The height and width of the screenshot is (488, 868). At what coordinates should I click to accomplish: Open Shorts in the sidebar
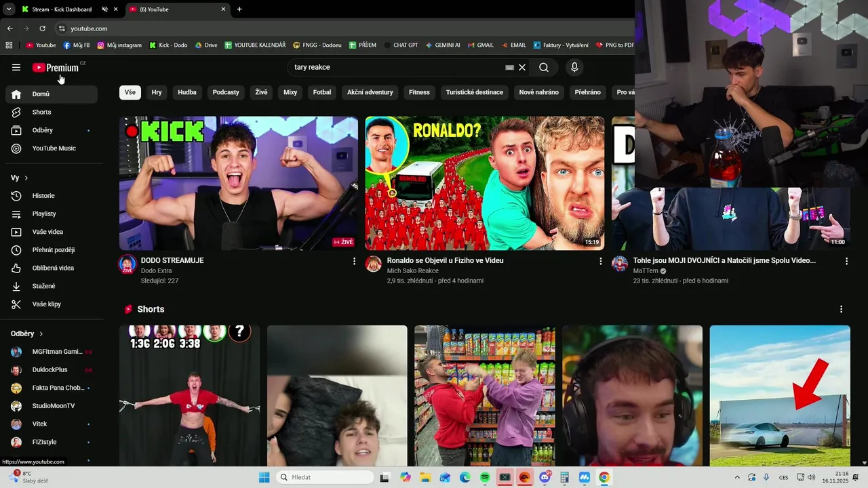pos(52,112)
